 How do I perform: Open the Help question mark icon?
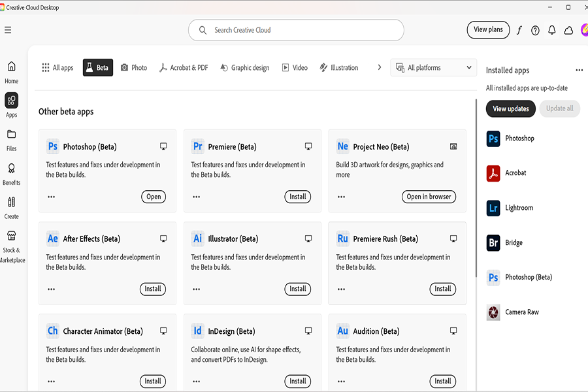pyautogui.click(x=535, y=30)
